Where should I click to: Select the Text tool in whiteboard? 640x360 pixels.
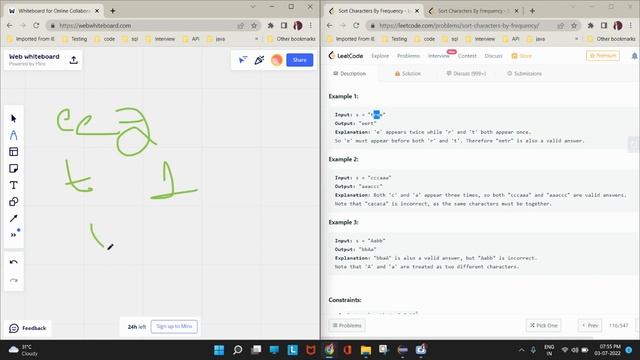pos(13,185)
